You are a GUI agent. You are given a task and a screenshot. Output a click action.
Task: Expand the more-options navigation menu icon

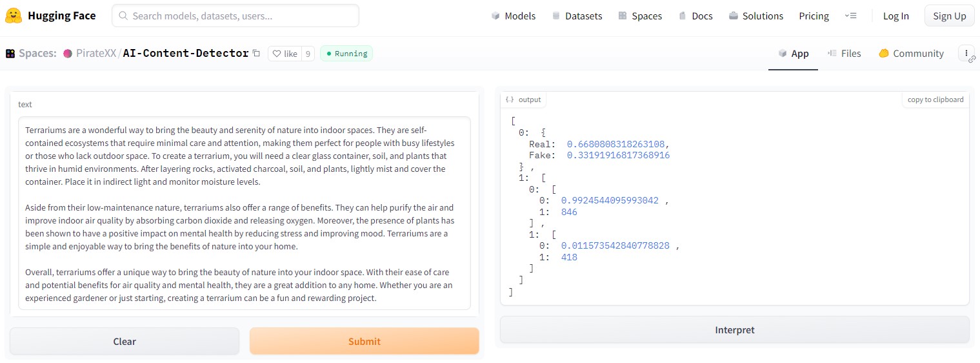pos(850,16)
